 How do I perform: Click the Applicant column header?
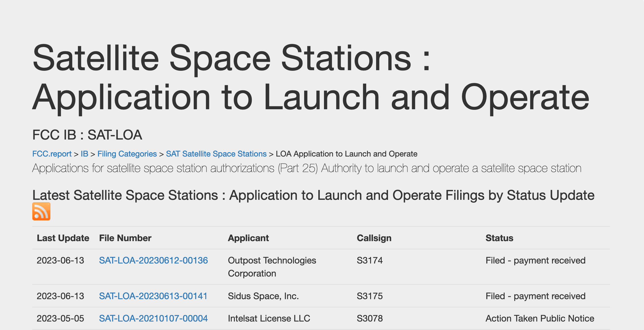point(248,238)
